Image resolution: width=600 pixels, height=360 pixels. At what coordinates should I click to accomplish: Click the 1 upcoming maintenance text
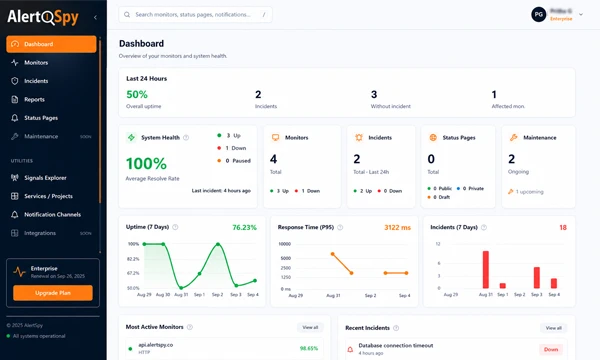coord(530,192)
